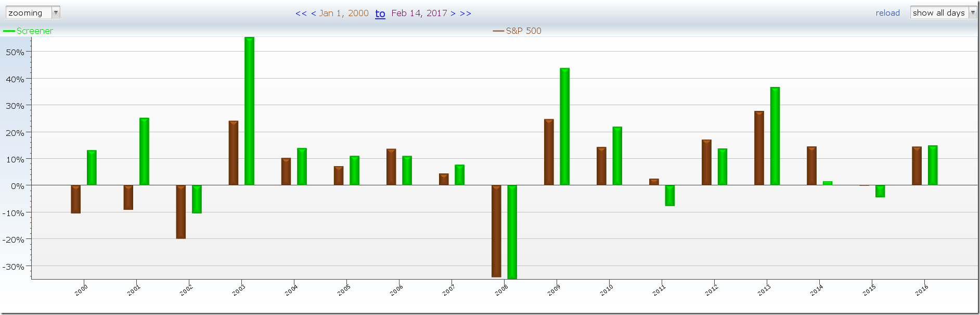Click the underlined 'to' link
The image size is (980, 315).
pos(380,14)
